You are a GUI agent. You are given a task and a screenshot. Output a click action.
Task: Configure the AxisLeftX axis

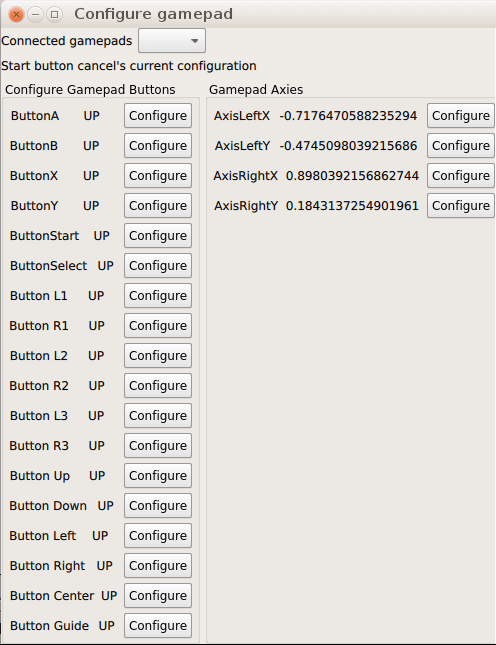(x=461, y=116)
